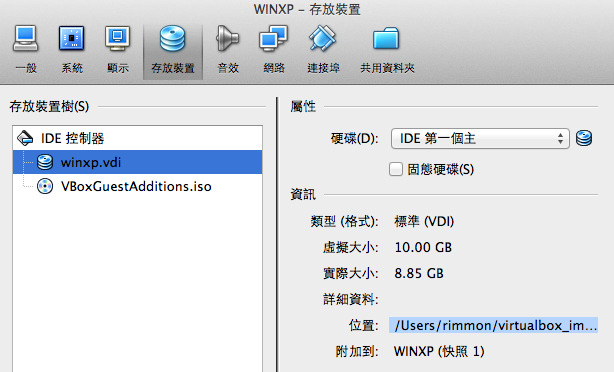Click the 硬碟(D): label
This screenshot has height=372, width=614.
354,138
